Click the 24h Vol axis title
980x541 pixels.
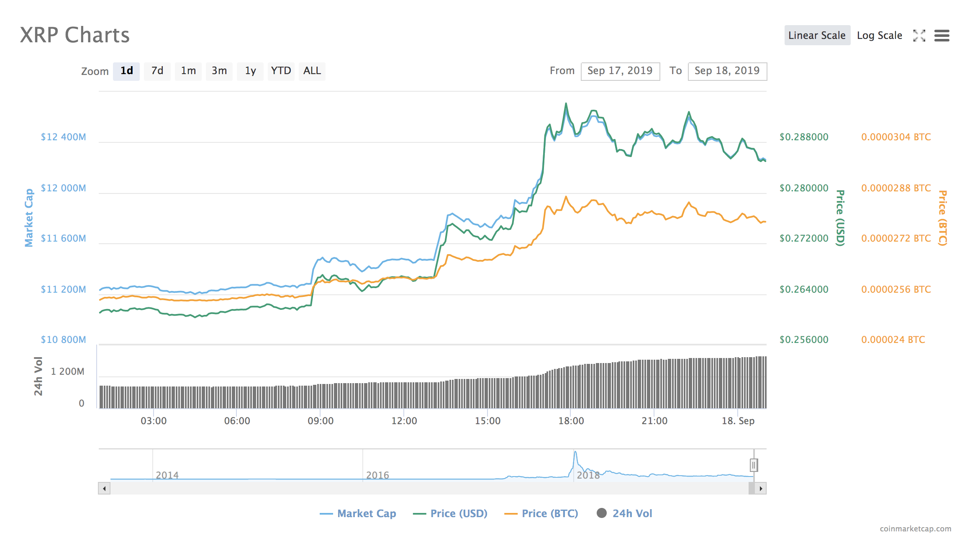click(38, 376)
